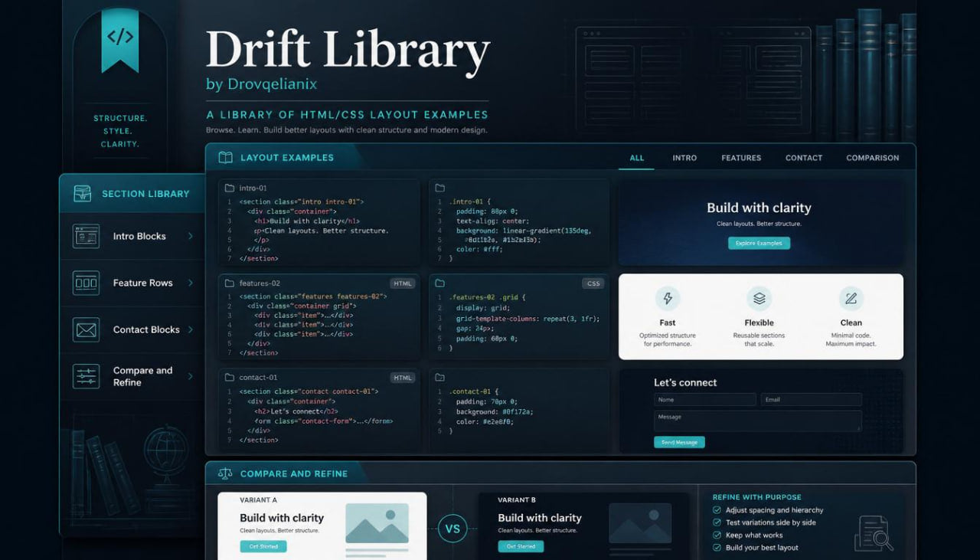Screen dimensions: 980x560
Task: Click the Explore Examples button
Action: (x=759, y=243)
